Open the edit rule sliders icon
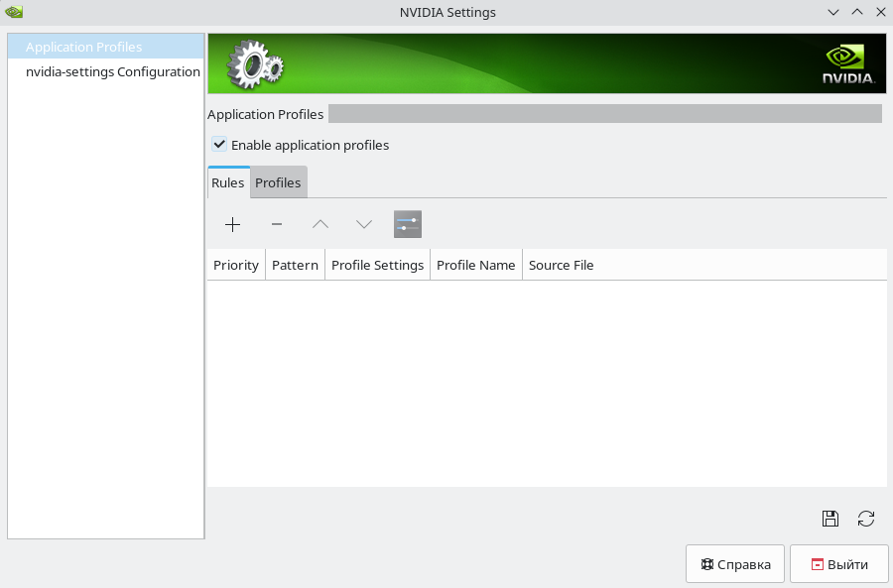 (x=408, y=224)
